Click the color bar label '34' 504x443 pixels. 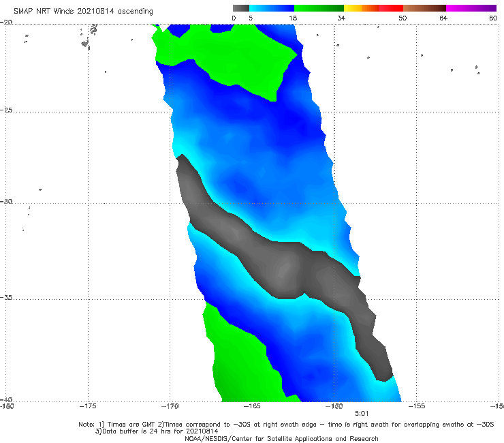(x=341, y=18)
